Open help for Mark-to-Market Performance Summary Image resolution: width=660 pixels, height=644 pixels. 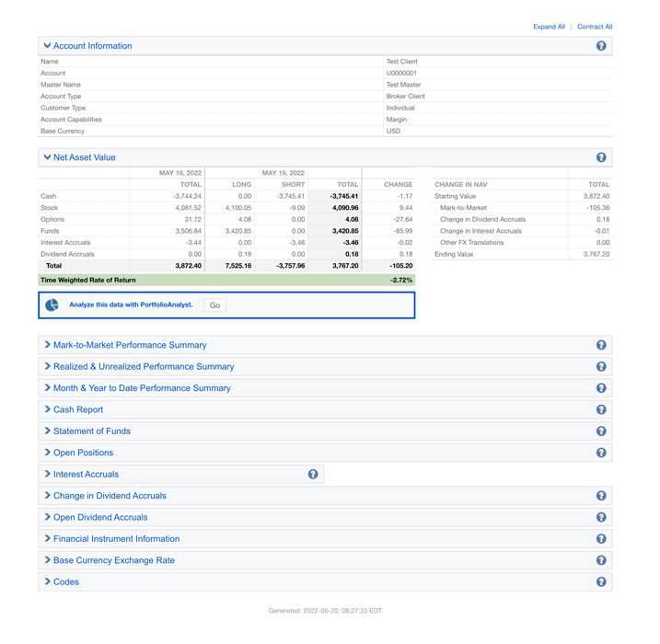point(601,345)
